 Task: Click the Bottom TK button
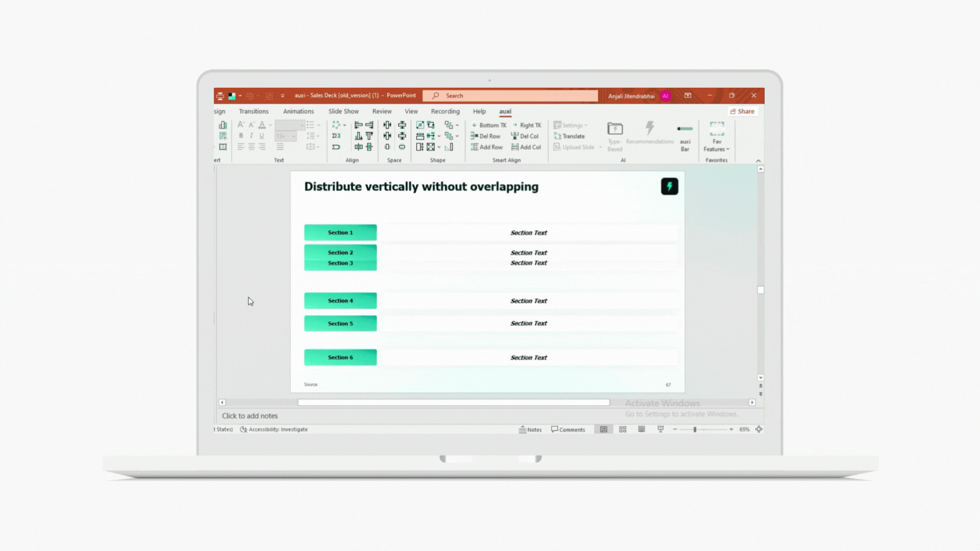pos(489,125)
